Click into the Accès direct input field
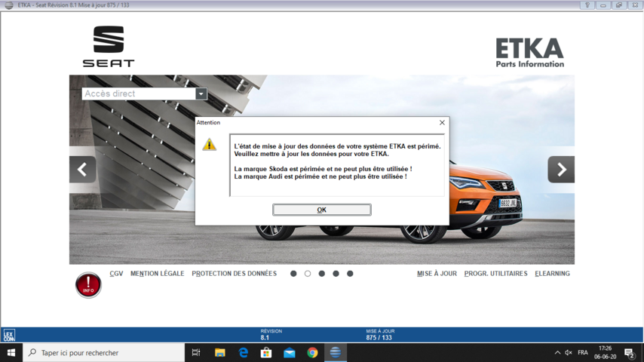The image size is (644, 362). point(139,94)
